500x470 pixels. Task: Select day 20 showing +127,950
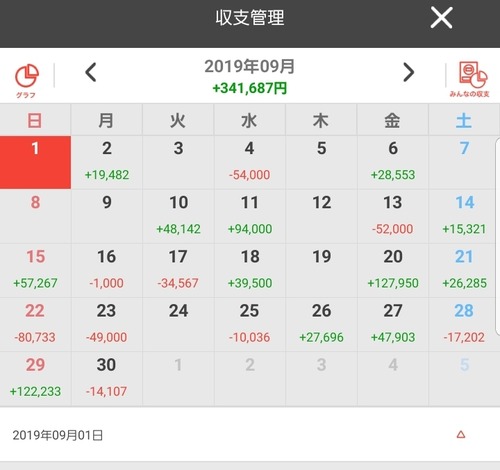(393, 271)
